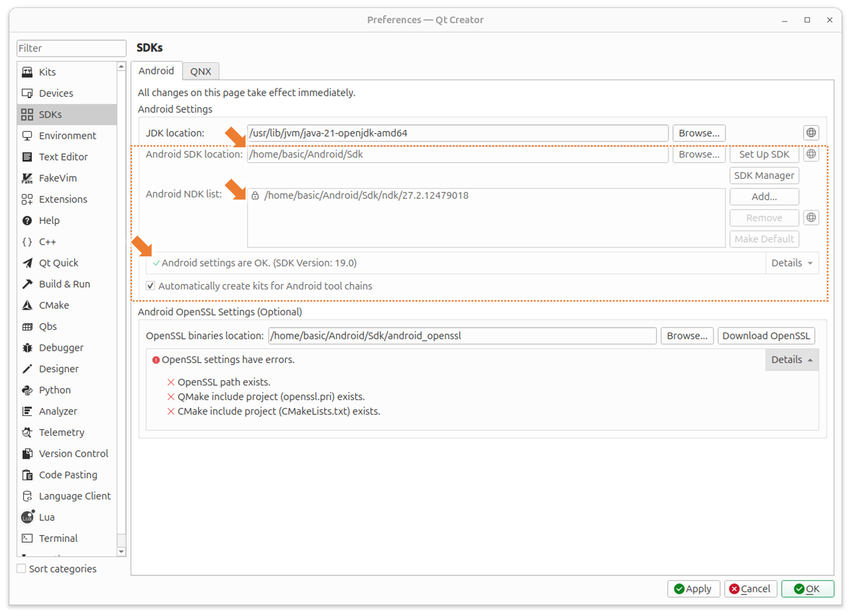Select the Designer pencil icon

point(27,369)
